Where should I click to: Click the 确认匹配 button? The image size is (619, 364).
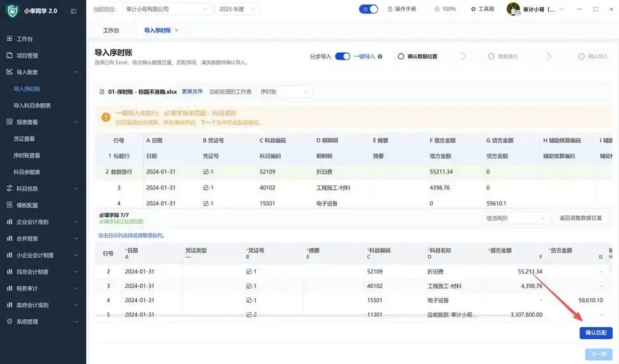click(596, 333)
